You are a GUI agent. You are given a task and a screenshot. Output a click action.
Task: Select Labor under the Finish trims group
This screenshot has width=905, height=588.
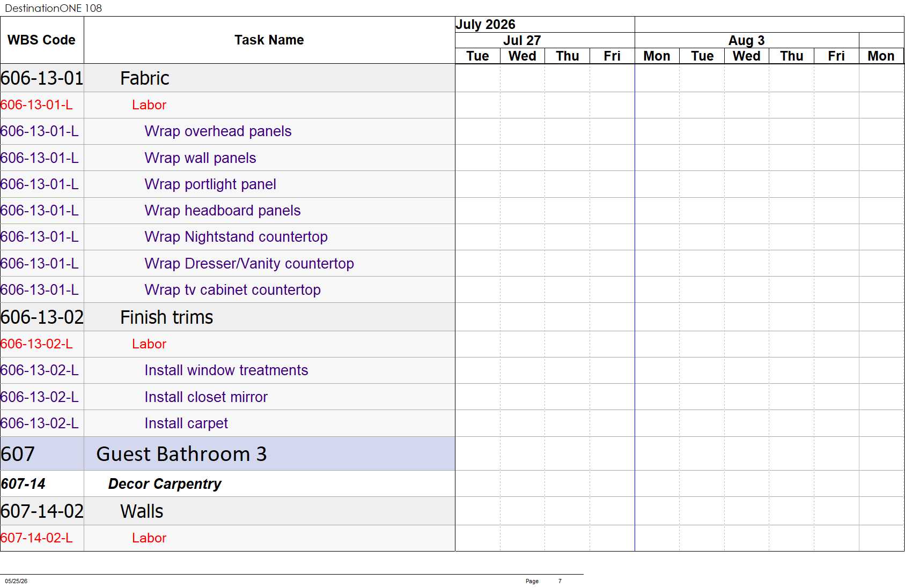point(149,344)
